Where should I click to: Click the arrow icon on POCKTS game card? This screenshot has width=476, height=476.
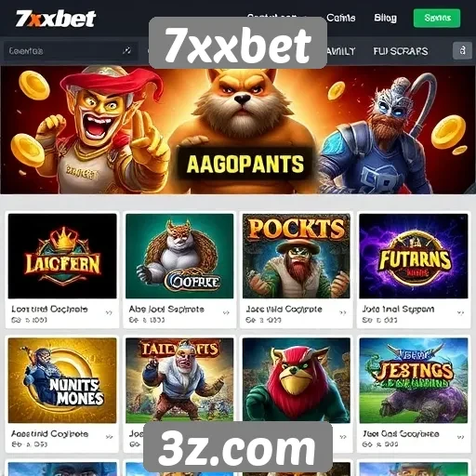coord(343,312)
